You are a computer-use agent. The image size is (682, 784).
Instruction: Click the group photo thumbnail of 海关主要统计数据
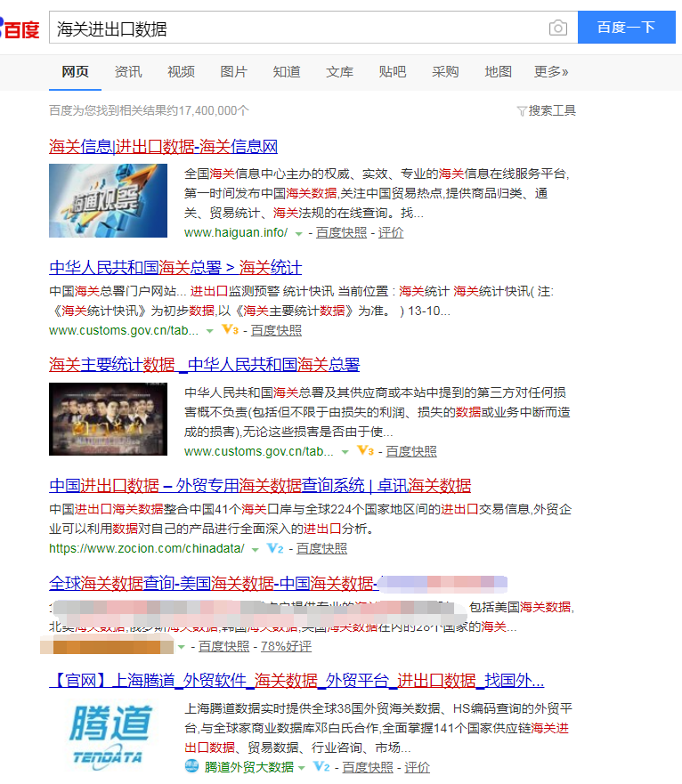108,419
